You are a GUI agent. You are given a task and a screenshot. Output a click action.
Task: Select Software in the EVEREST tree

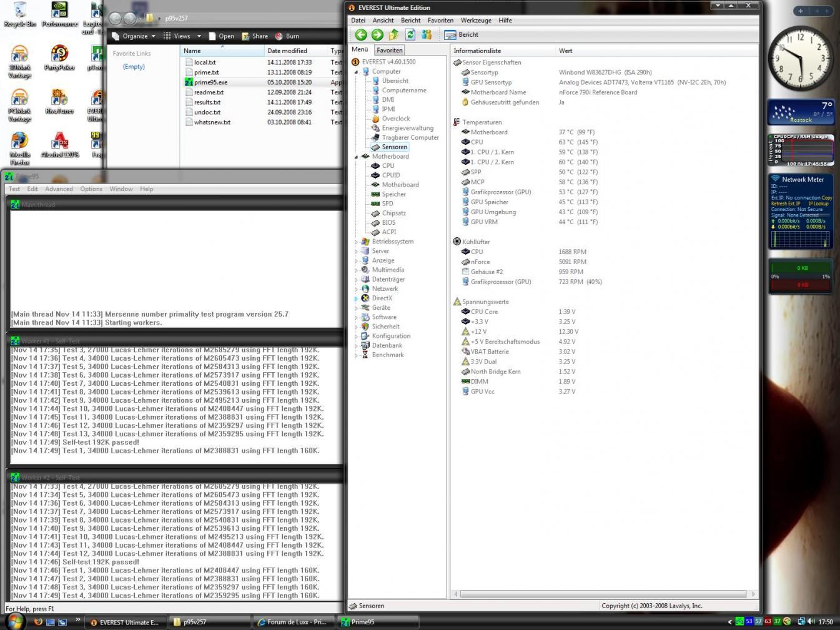click(384, 317)
